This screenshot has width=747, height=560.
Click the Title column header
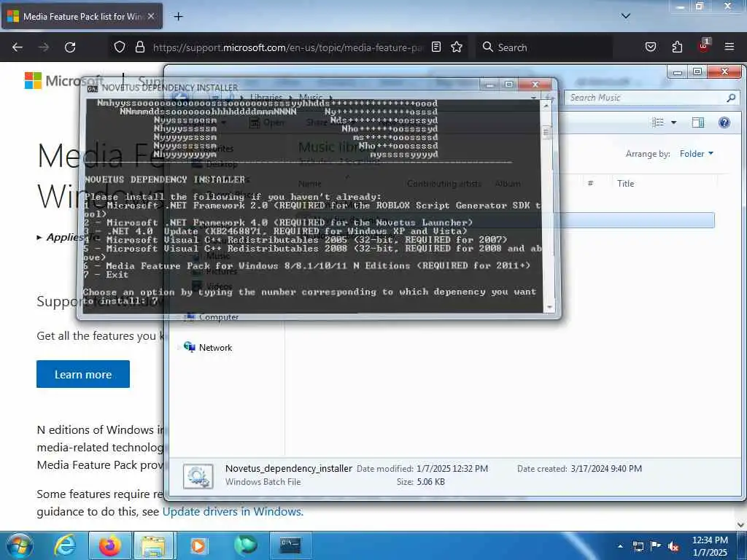point(625,183)
